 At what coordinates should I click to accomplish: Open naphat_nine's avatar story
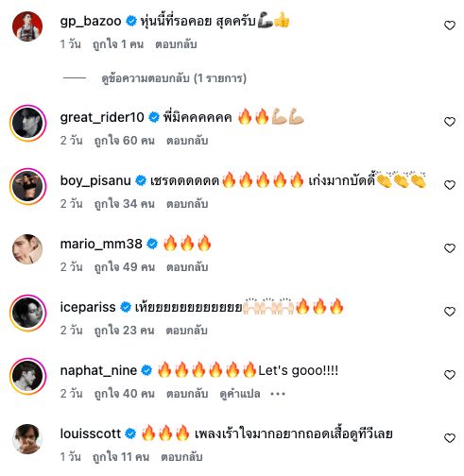(27, 376)
